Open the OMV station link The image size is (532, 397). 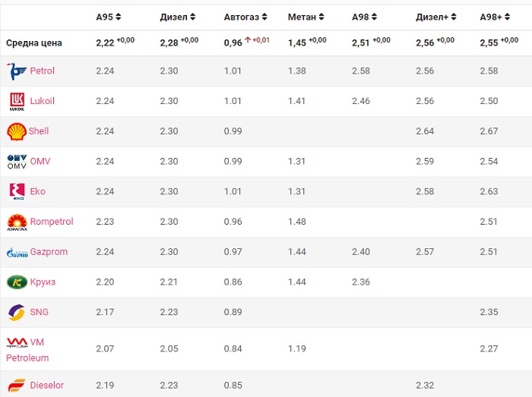coord(40,161)
